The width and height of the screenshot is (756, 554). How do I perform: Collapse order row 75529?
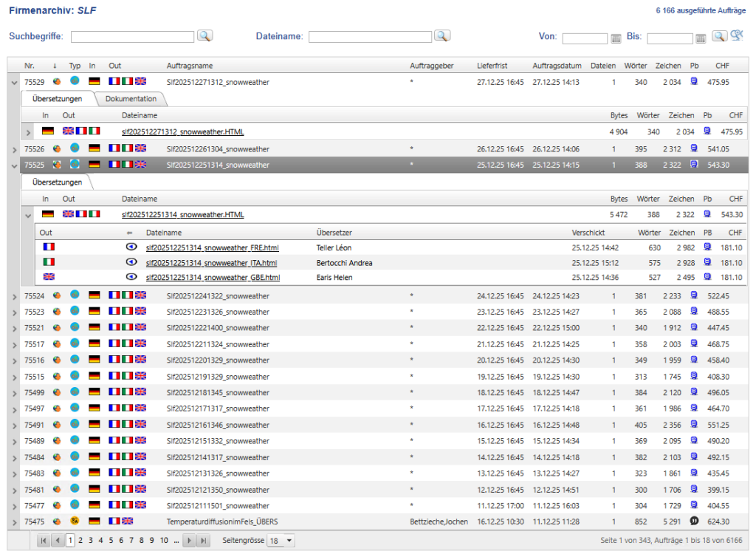pyautogui.click(x=15, y=83)
